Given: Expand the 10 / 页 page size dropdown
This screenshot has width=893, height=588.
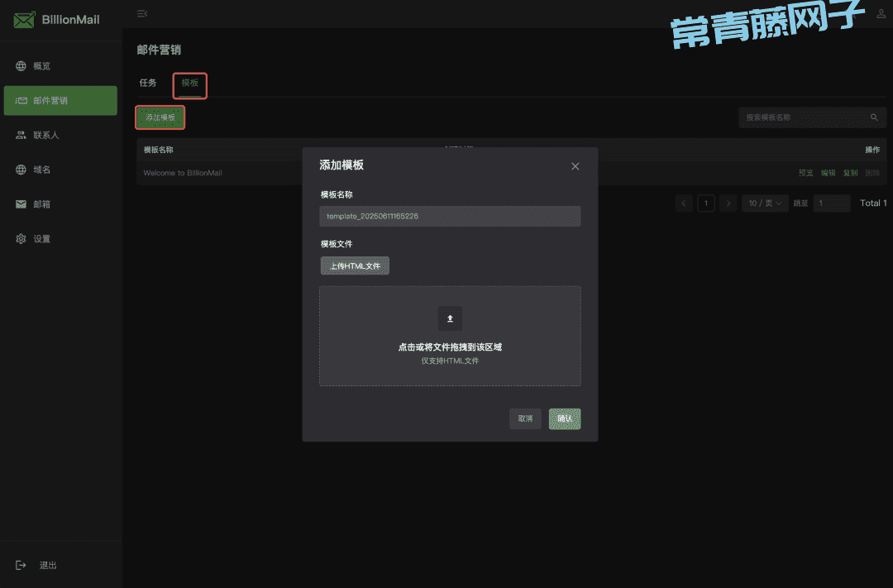Looking at the screenshot, I should tap(765, 203).
